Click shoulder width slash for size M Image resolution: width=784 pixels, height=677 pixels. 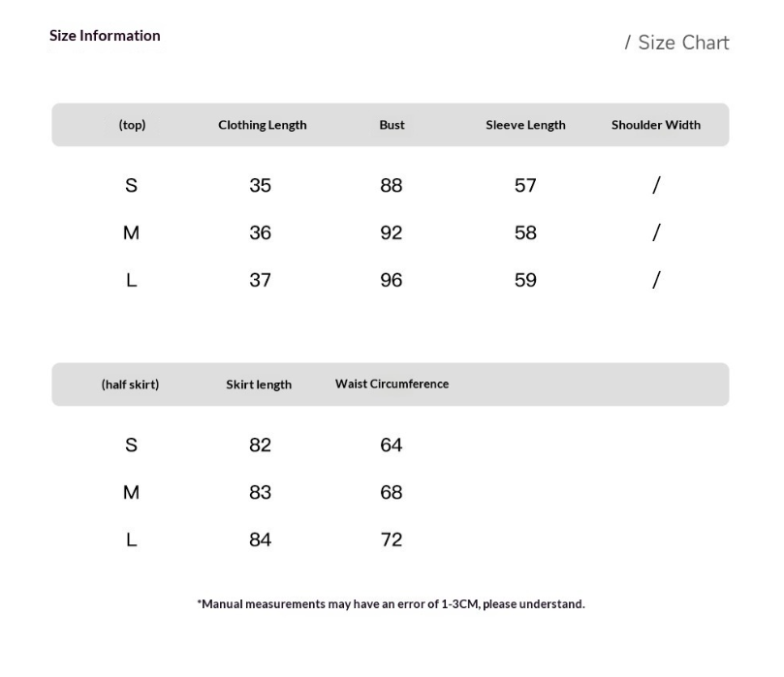(656, 232)
